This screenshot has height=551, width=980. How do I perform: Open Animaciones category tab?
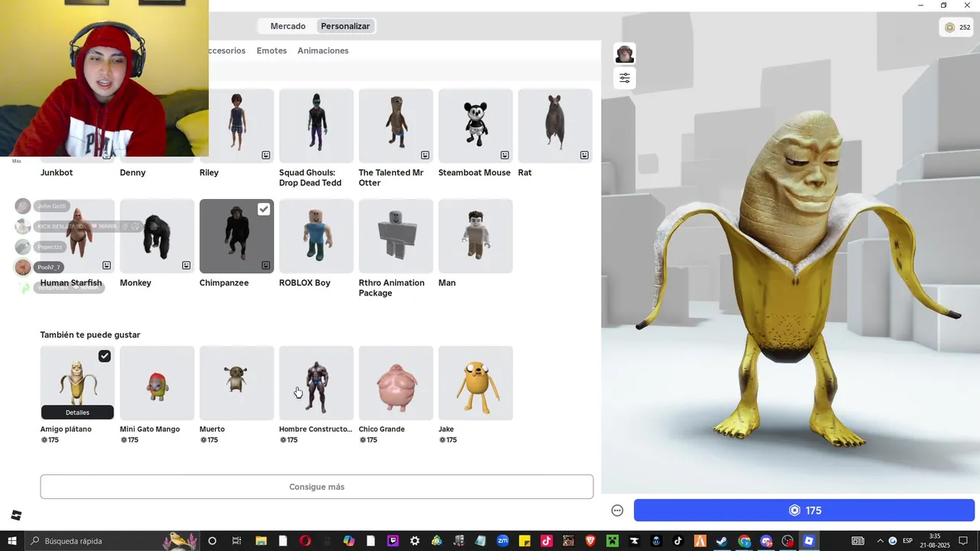click(323, 51)
